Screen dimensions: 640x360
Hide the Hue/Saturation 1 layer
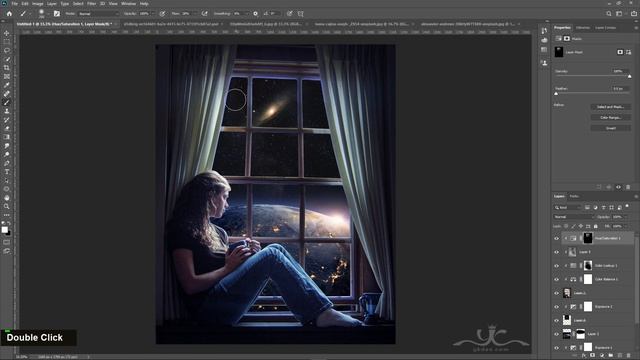(556, 238)
